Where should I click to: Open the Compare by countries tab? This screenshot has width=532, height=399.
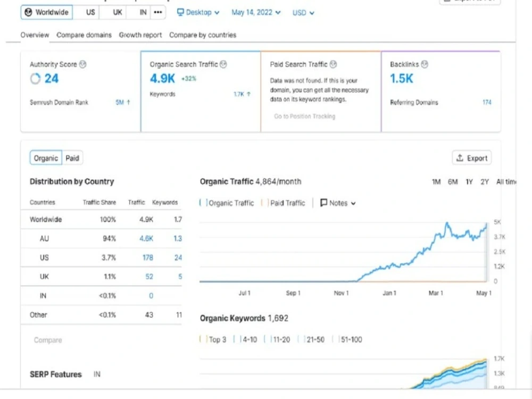(x=203, y=35)
